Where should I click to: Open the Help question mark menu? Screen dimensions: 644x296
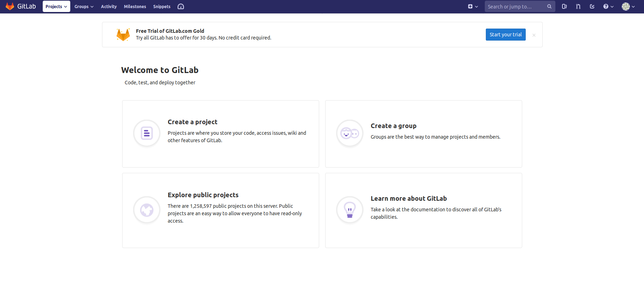[x=608, y=6]
